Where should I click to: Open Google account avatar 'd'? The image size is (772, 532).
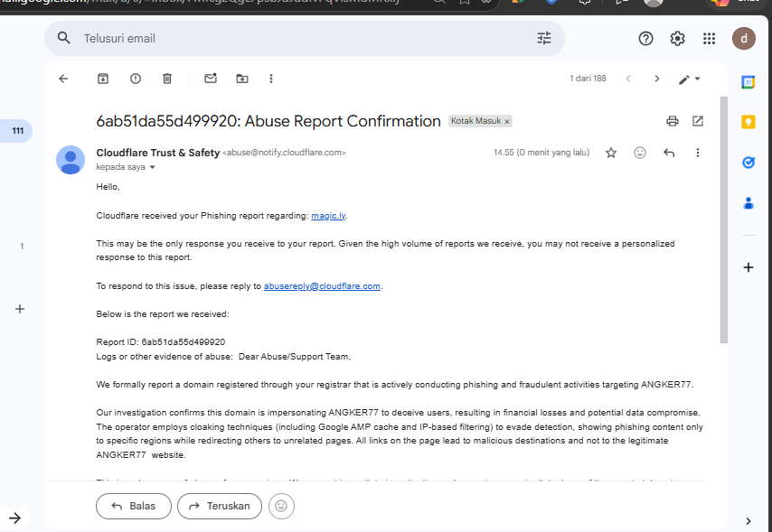743,38
